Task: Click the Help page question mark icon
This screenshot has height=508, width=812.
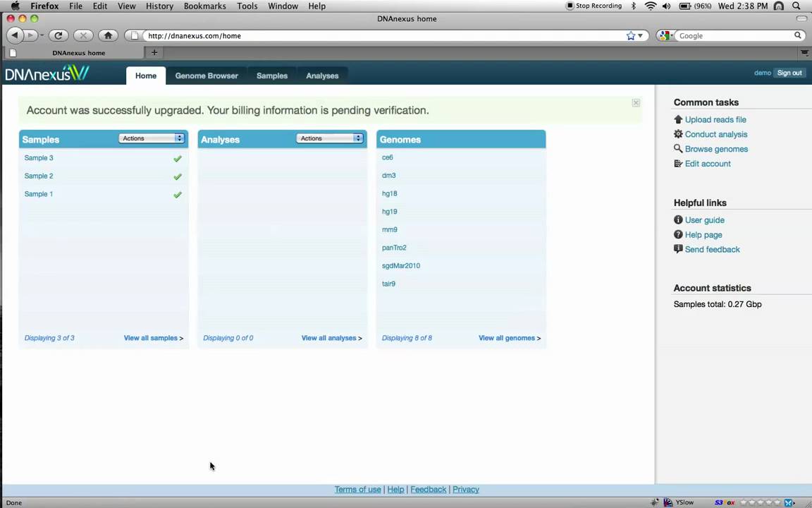Action: [x=678, y=234]
